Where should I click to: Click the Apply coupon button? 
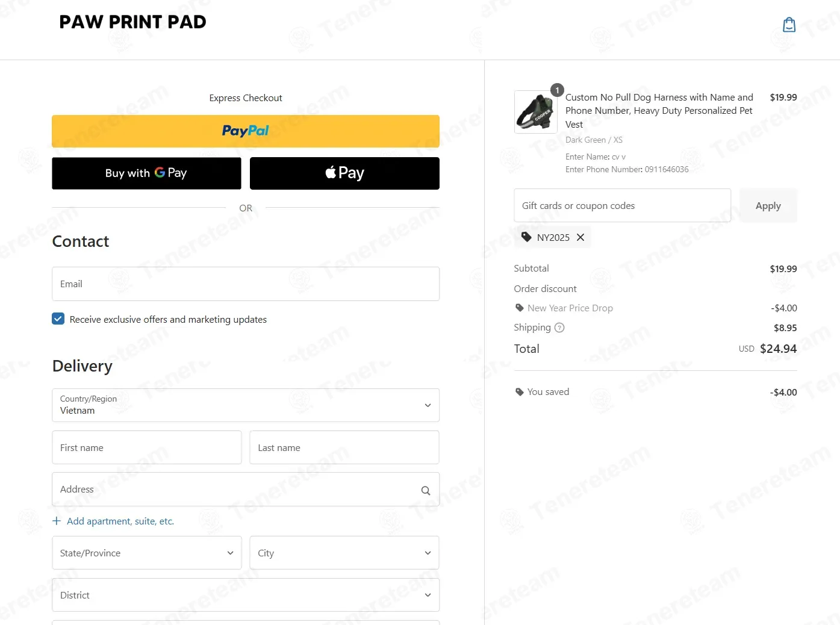(x=768, y=205)
